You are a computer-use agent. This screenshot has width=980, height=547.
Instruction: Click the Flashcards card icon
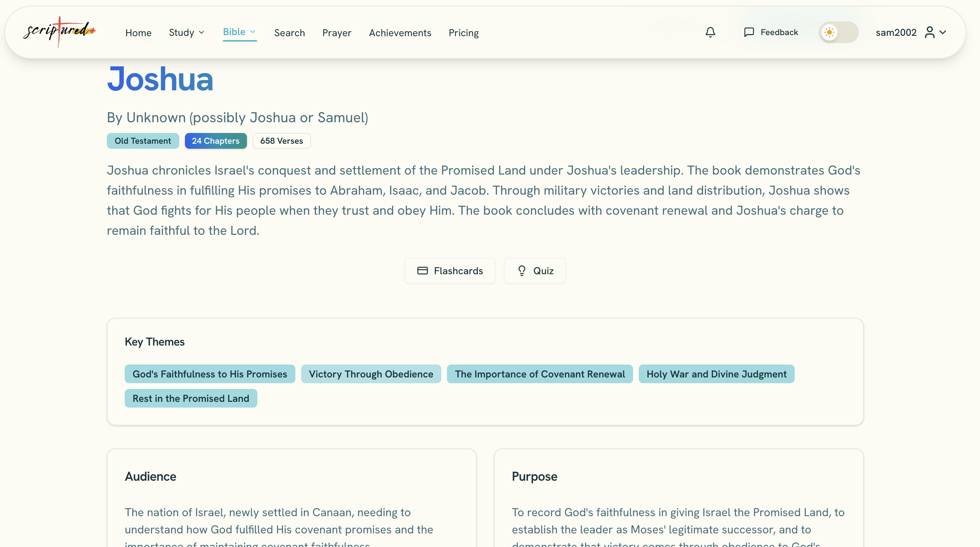point(422,271)
